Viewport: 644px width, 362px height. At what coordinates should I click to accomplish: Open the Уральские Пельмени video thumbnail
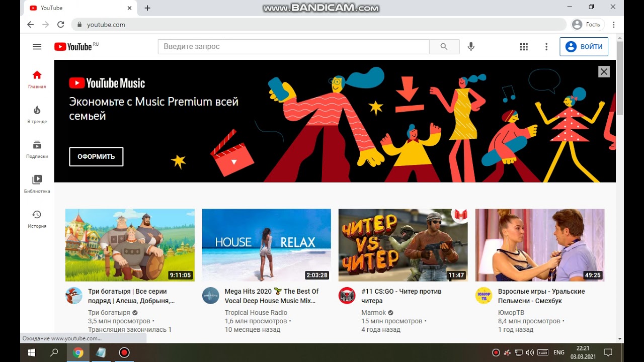[540, 245]
